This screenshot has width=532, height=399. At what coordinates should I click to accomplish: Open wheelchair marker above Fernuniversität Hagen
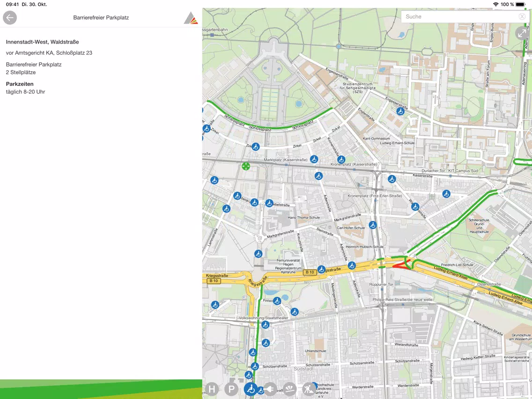coord(258,253)
